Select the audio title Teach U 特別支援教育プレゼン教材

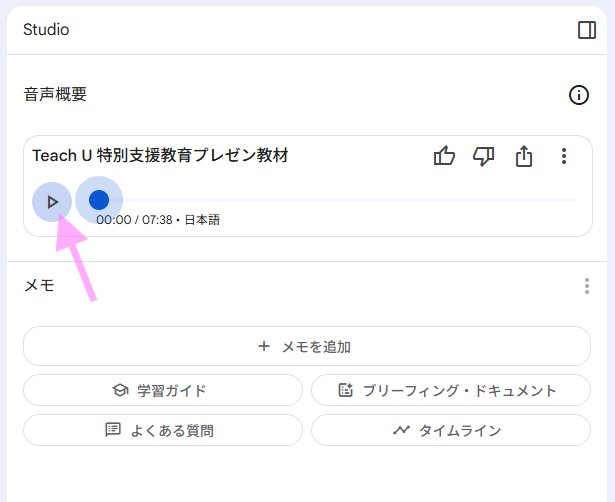[160, 155]
